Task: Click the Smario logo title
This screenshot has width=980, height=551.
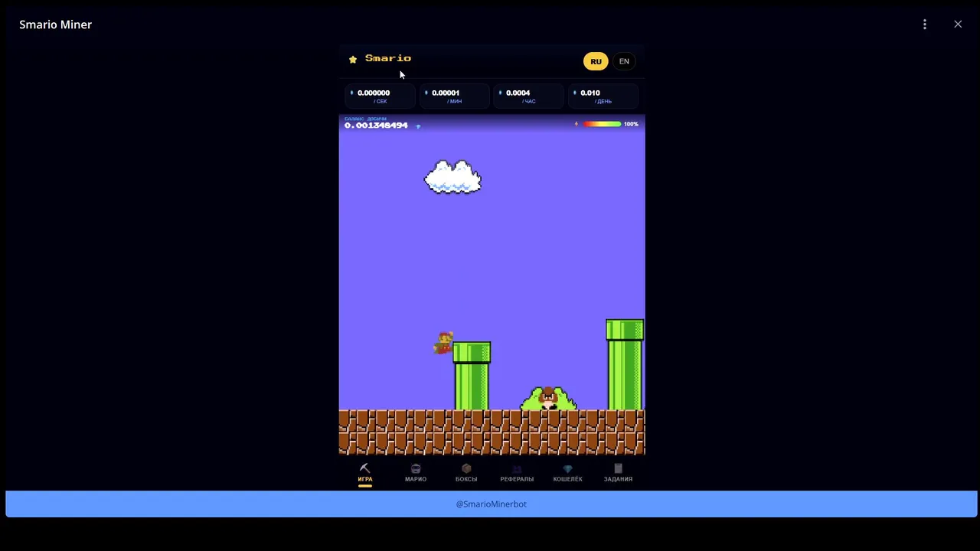Action: tap(388, 58)
